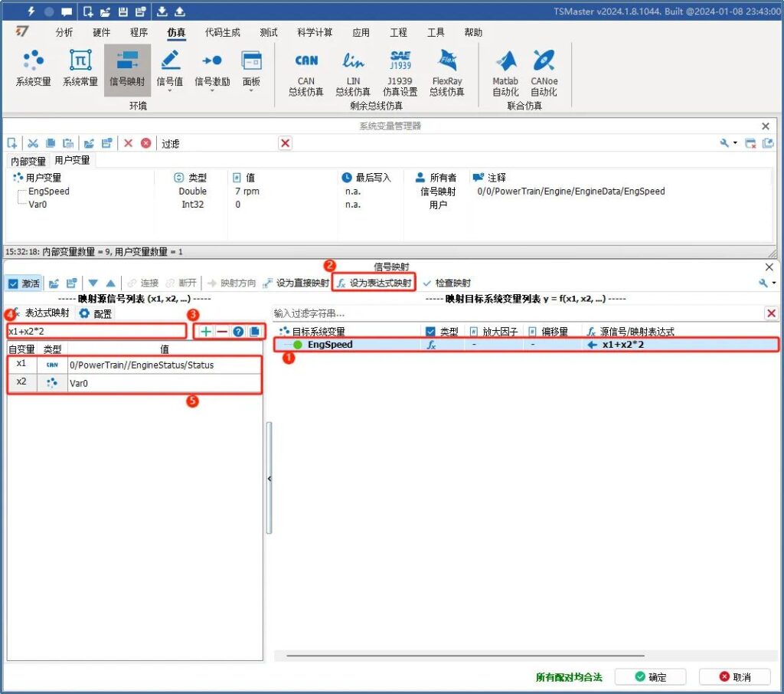Toggle the 类型 checkbox in the target list header
The height and width of the screenshot is (694, 784).
click(430, 331)
